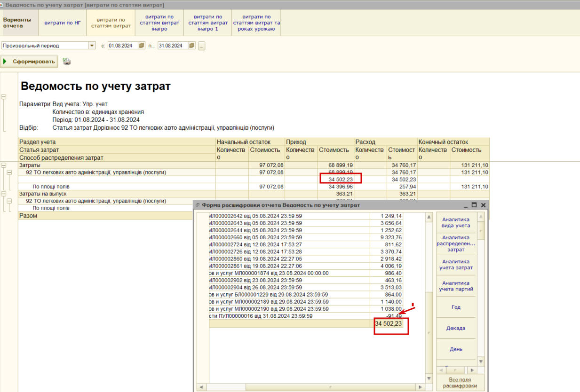Minimize the Форма расшифровки window

pyautogui.click(x=466, y=205)
